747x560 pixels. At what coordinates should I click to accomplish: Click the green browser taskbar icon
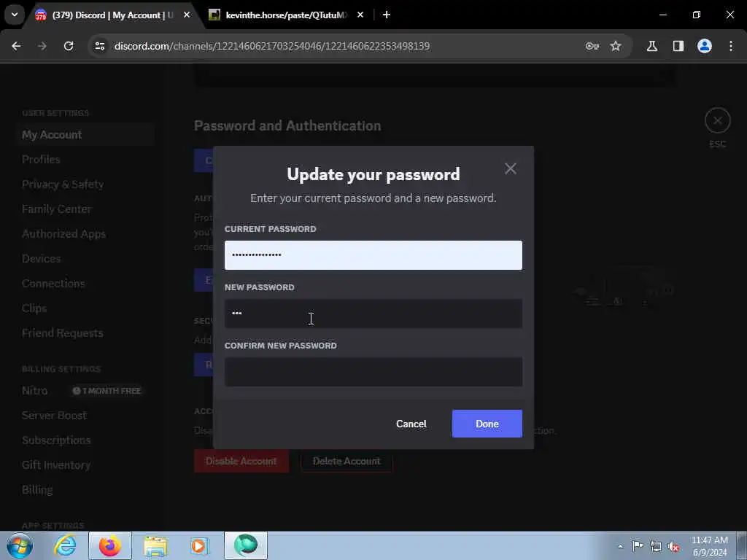(246, 545)
